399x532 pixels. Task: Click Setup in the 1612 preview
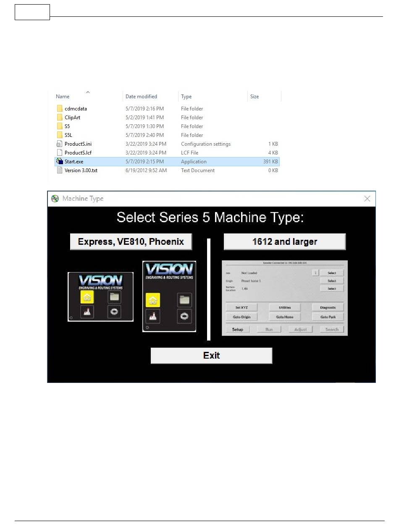[238, 330]
